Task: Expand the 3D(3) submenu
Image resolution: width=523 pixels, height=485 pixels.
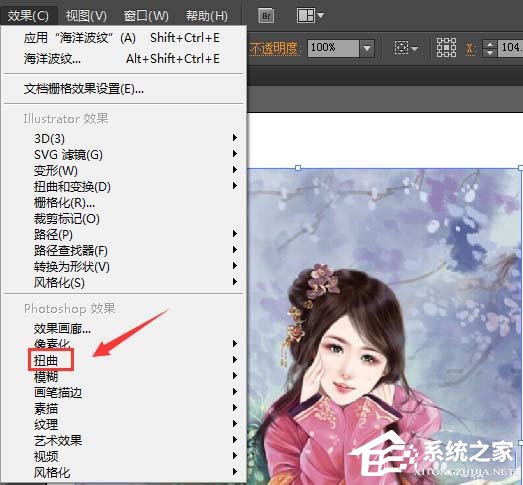Action: click(x=122, y=138)
